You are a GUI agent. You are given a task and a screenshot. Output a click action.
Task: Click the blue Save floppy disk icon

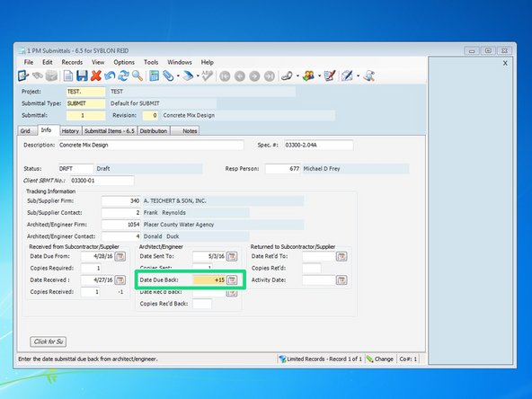pyautogui.click(x=82, y=75)
